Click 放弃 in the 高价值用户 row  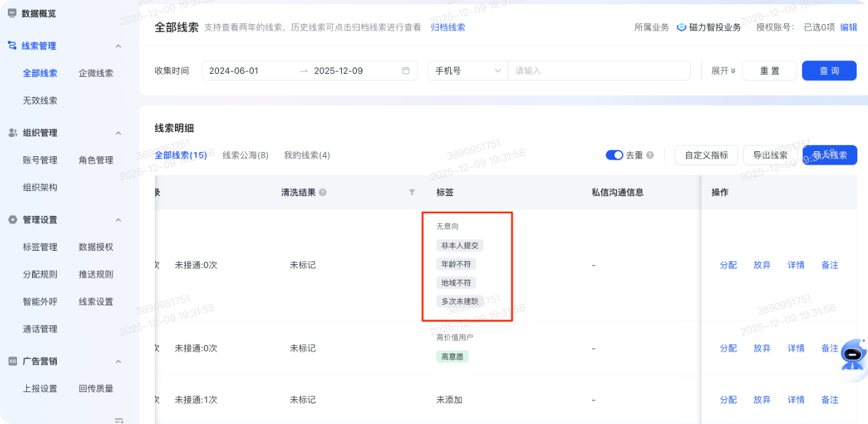coord(762,348)
